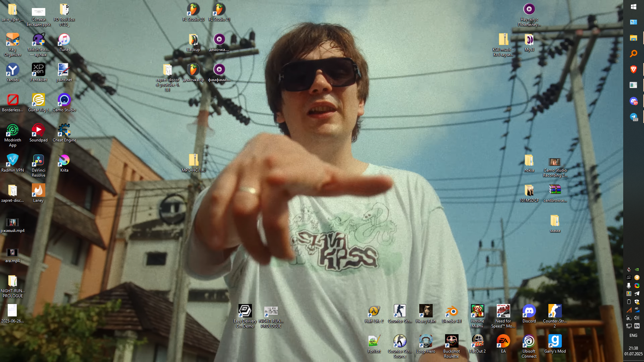The image size is (644, 362).
Task: Open the Cheat Engine desktop icon
Action: pos(64,130)
